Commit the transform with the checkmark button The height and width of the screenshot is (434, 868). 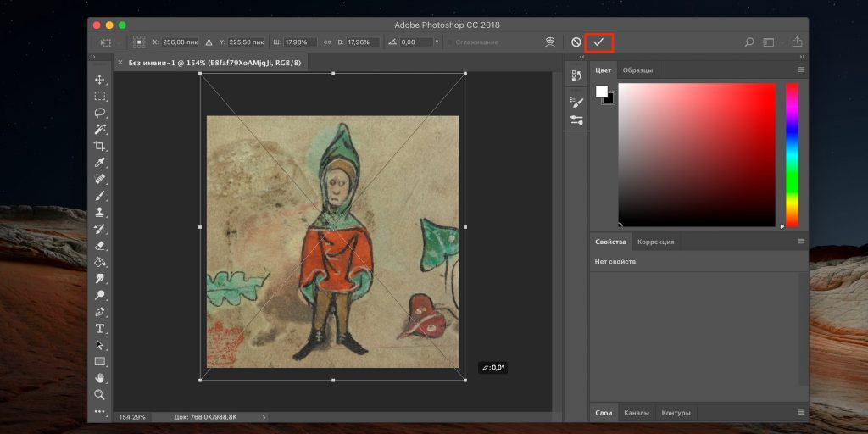[598, 42]
